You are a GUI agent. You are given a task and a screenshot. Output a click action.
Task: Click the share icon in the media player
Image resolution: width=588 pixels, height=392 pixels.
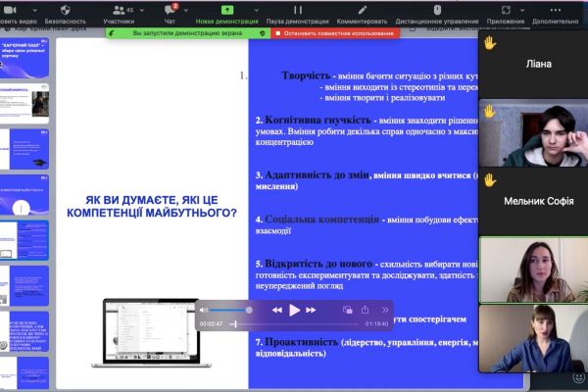(x=365, y=310)
